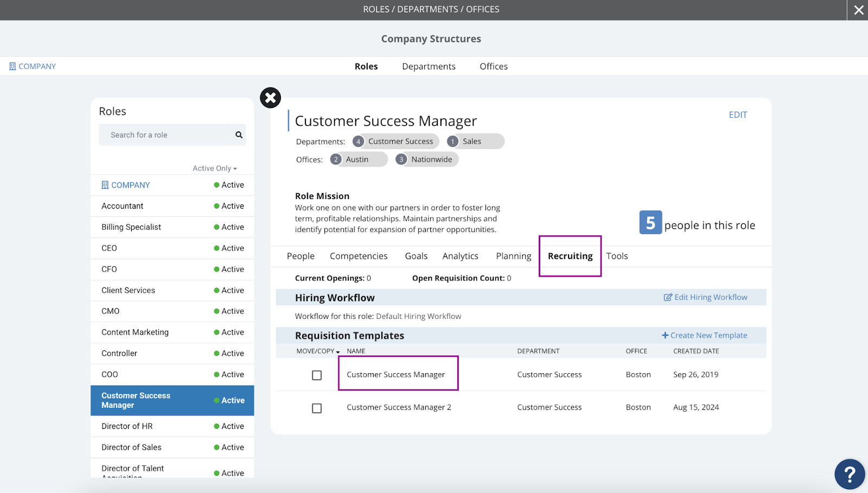Select the Director of Talent Acquisition role
868x493 pixels.
[173, 469]
